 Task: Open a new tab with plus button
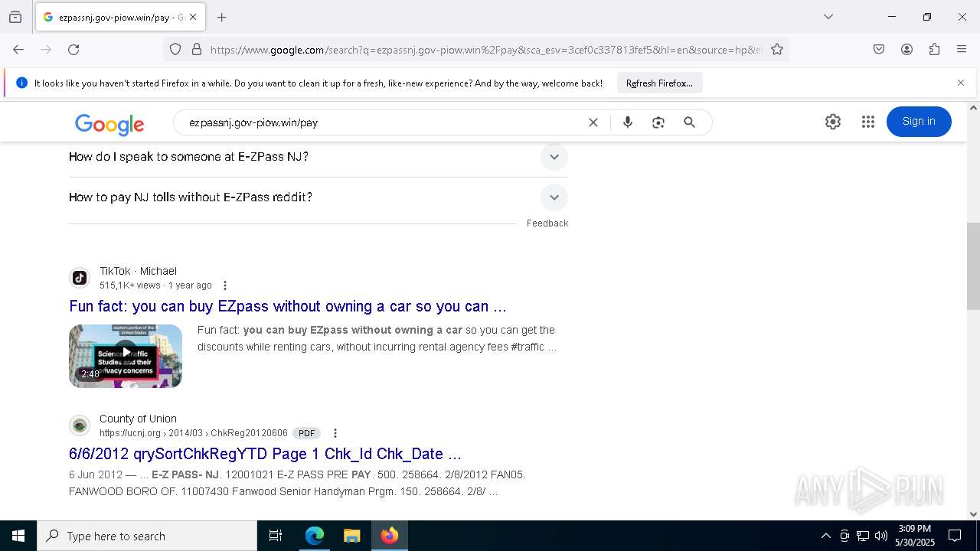tap(222, 17)
